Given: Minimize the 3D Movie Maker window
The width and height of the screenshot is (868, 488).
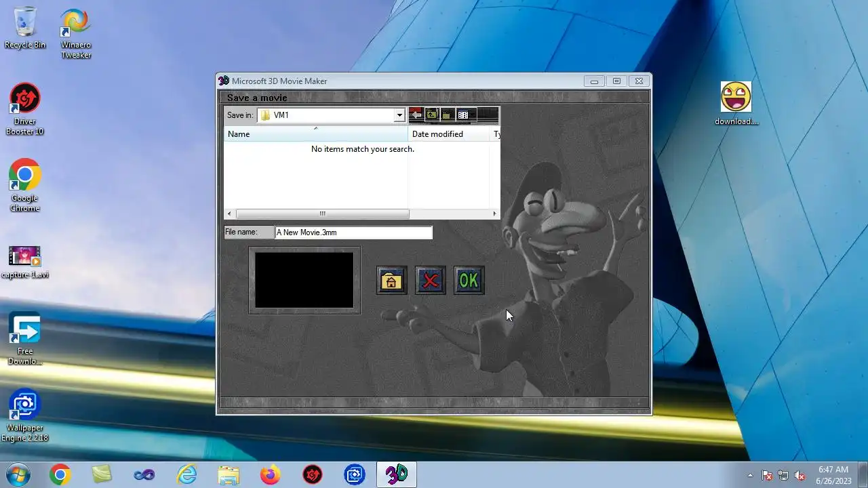Looking at the screenshot, I should click(594, 81).
